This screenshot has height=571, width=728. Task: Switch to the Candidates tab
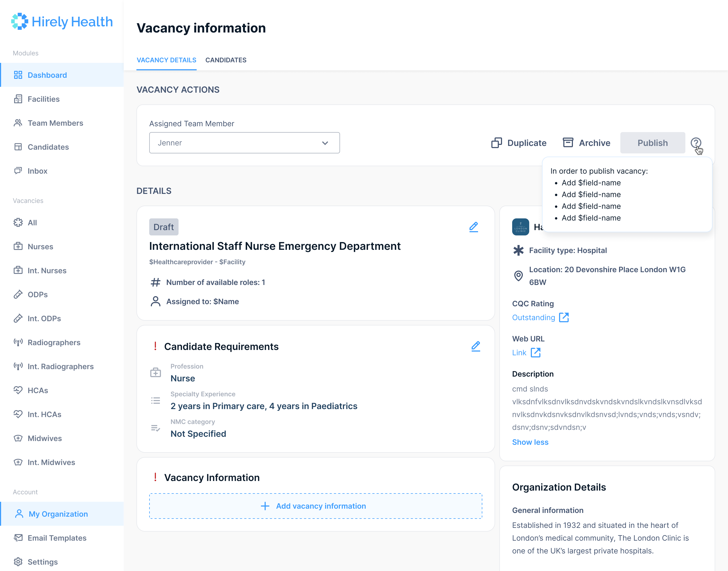(x=226, y=60)
